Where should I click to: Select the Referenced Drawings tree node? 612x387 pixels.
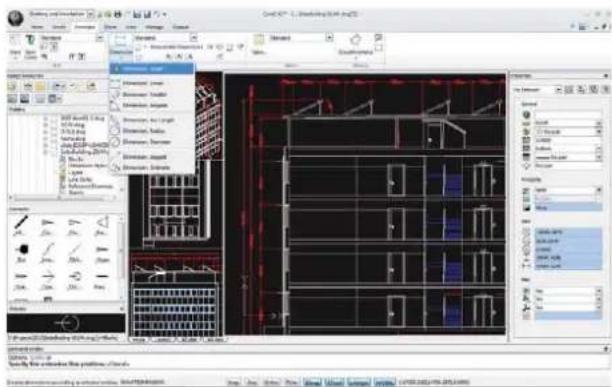[90, 186]
